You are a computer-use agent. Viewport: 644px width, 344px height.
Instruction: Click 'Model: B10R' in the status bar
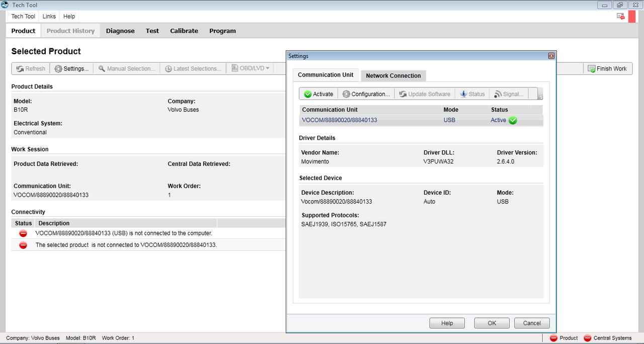click(80, 338)
